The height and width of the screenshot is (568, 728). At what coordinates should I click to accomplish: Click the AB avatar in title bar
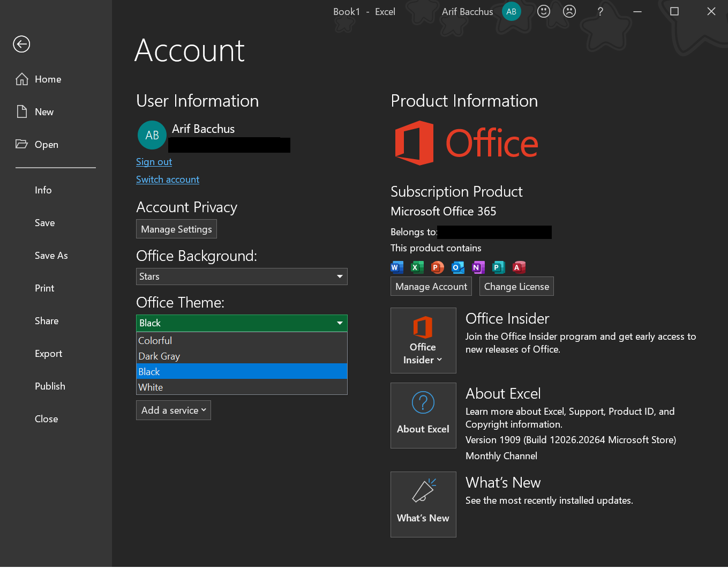[512, 11]
